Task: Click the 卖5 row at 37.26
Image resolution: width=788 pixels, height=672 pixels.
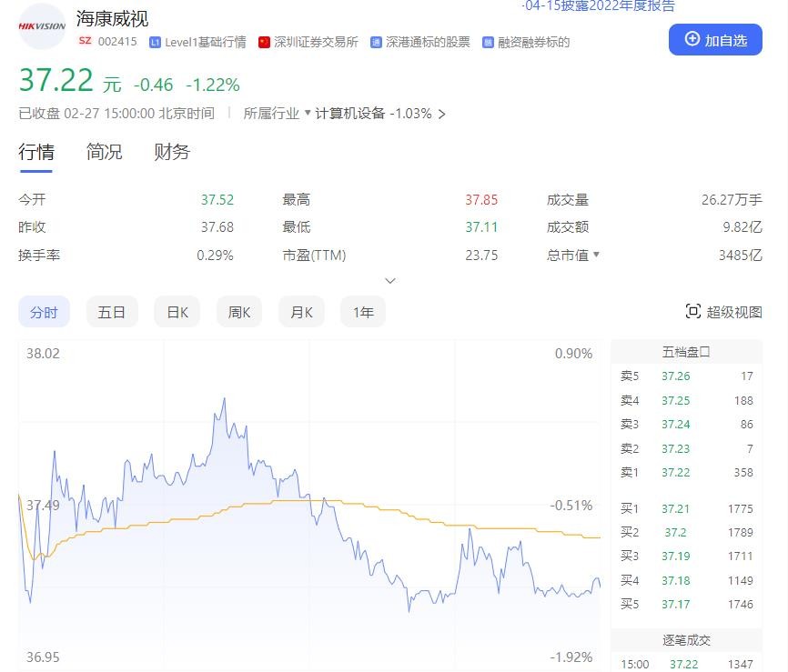Action: pos(686,376)
